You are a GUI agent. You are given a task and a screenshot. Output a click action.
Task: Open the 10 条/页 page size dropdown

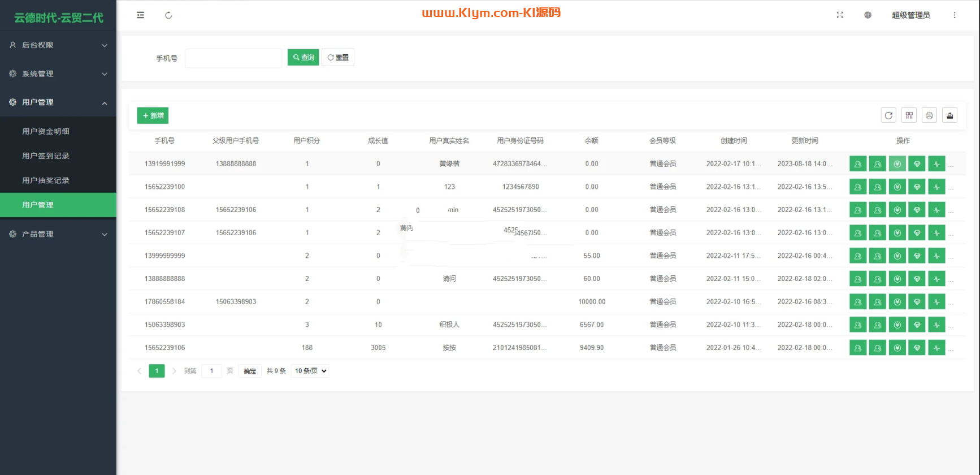pyautogui.click(x=310, y=371)
